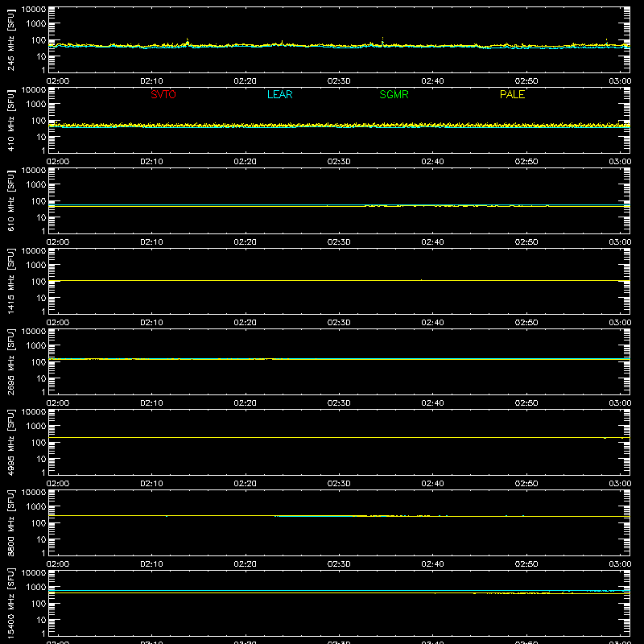Screen dimensions: 644x644
Task: Select the 410 MHz [SFU] axis title
Action: click(10, 120)
